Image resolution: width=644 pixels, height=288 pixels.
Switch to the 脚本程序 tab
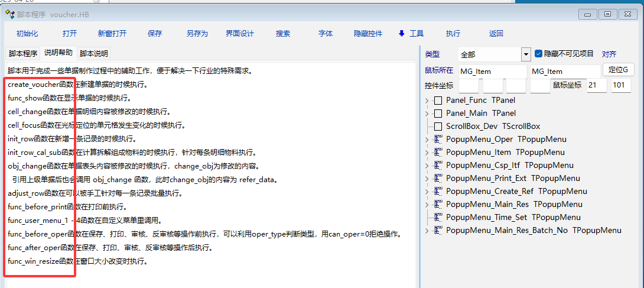(x=22, y=53)
